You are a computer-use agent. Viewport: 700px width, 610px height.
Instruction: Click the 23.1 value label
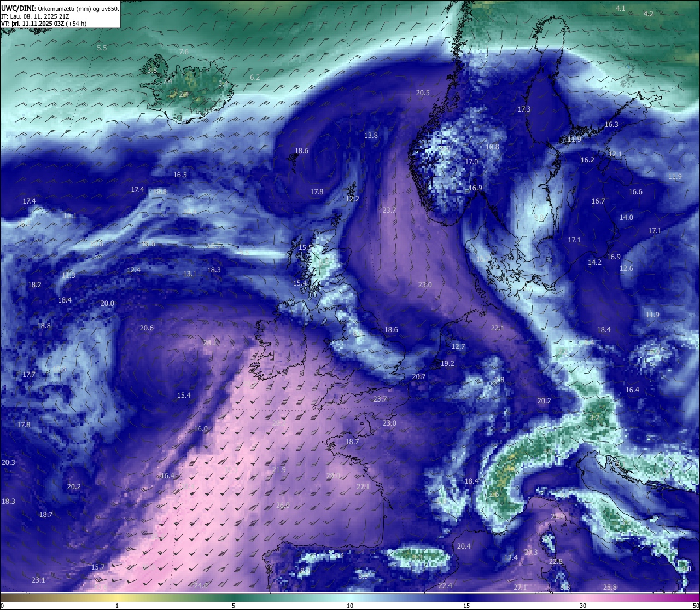click(38, 580)
